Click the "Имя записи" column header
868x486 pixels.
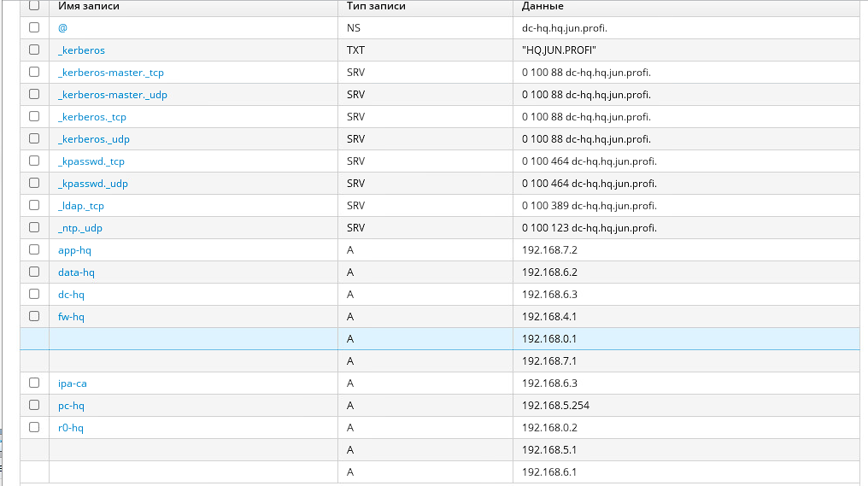click(x=89, y=6)
